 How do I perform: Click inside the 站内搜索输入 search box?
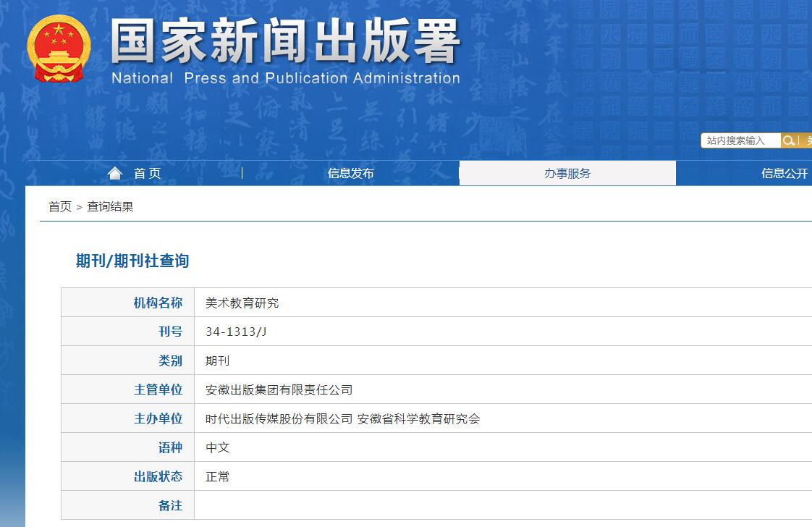(x=738, y=140)
